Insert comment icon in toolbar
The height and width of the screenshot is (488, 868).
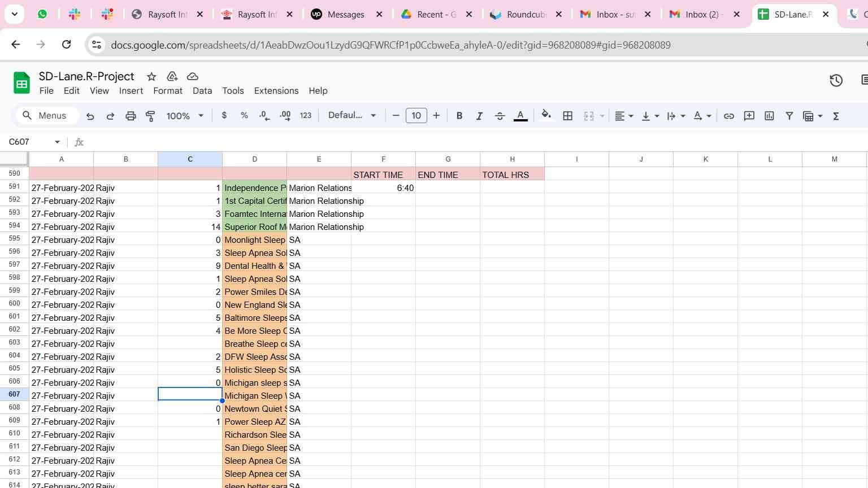[x=749, y=116]
